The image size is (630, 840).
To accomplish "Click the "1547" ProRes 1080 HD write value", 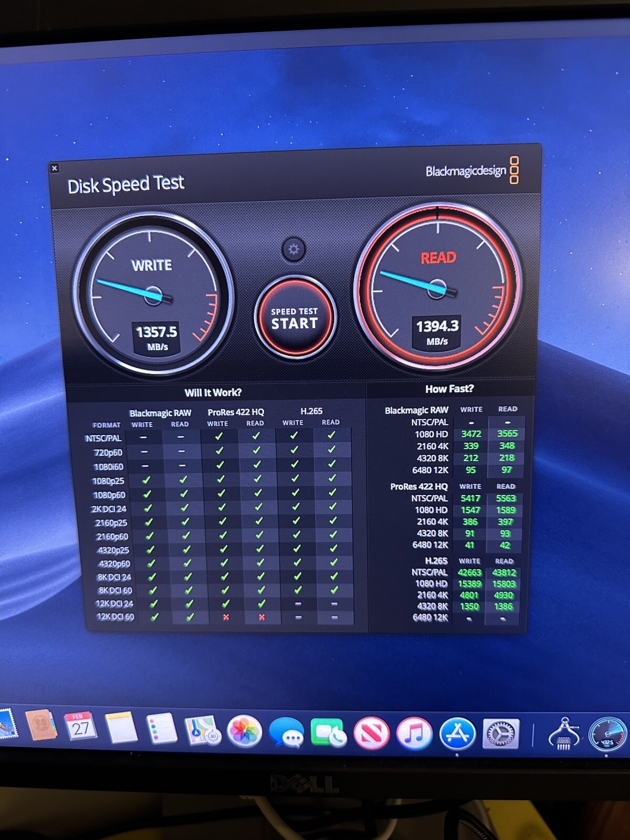I will click(x=470, y=510).
